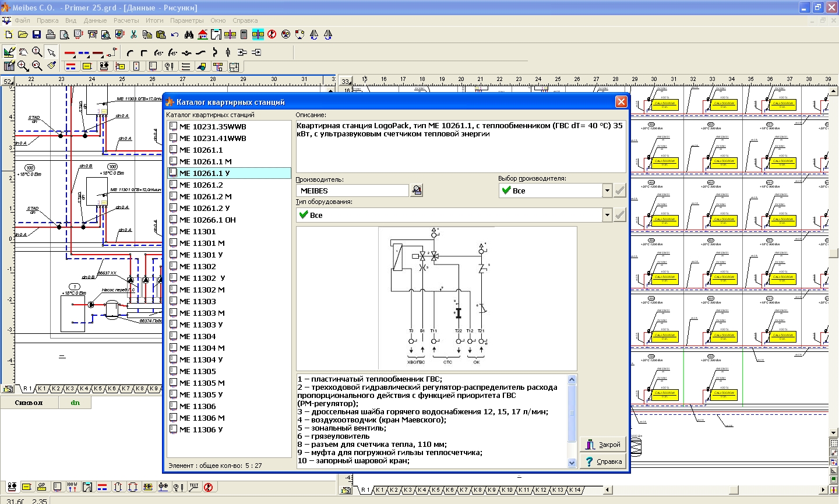The width and height of the screenshot is (839, 504).
Task: Open the equipment type dropdown
Action: pos(607,215)
